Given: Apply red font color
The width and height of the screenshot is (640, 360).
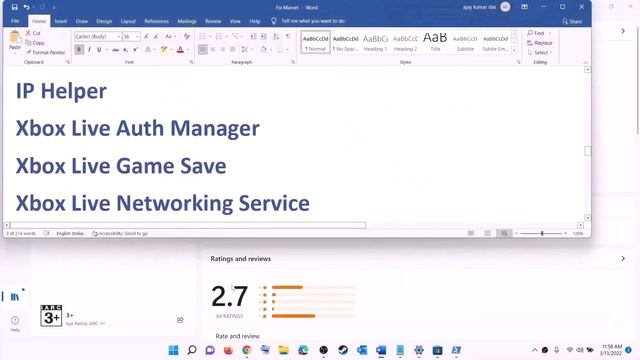Looking at the screenshot, I should (180, 49).
